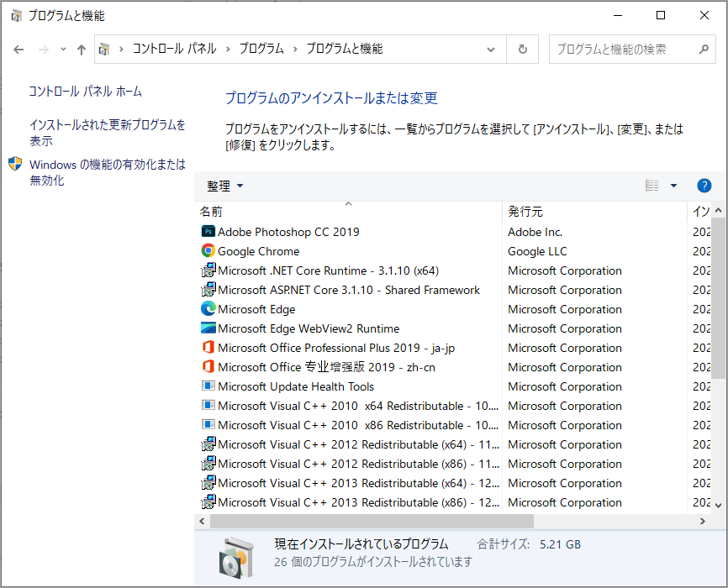Click the Microsoft Edge WebView2 Runtime icon

tap(207, 328)
